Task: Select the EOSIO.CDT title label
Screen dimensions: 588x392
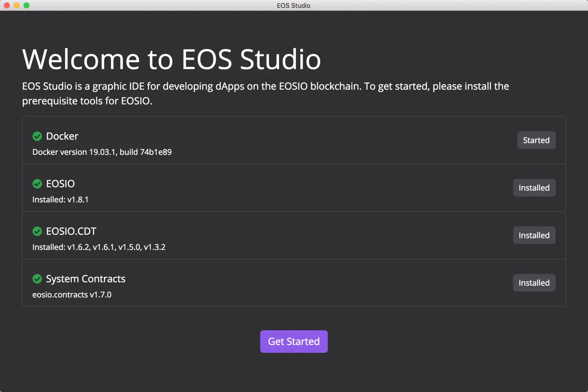Action: [71, 231]
